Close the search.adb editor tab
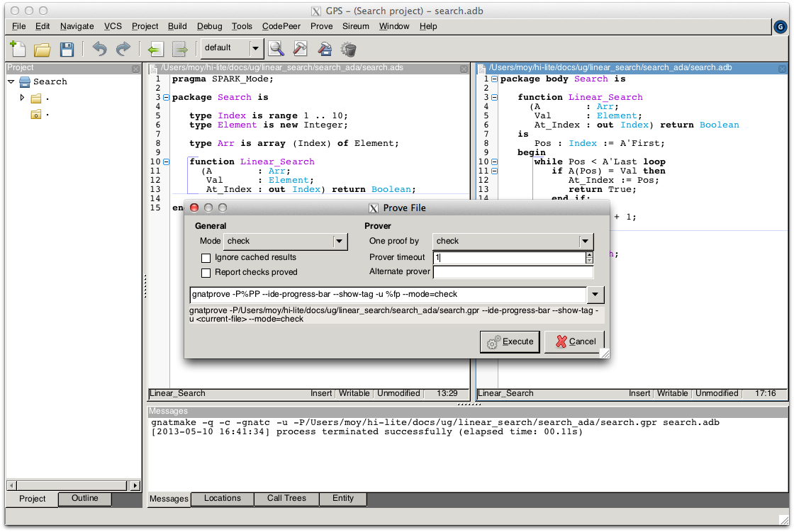The width and height of the screenshot is (794, 532). pyautogui.click(x=783, y=69)
